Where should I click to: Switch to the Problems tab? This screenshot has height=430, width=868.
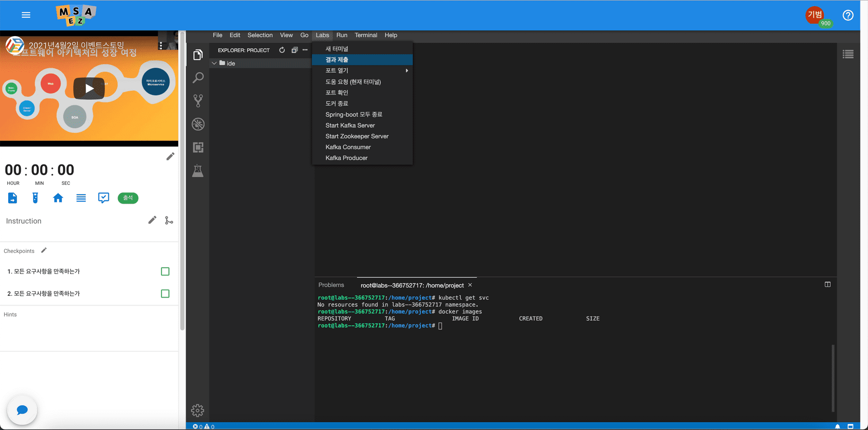(331, 285)
